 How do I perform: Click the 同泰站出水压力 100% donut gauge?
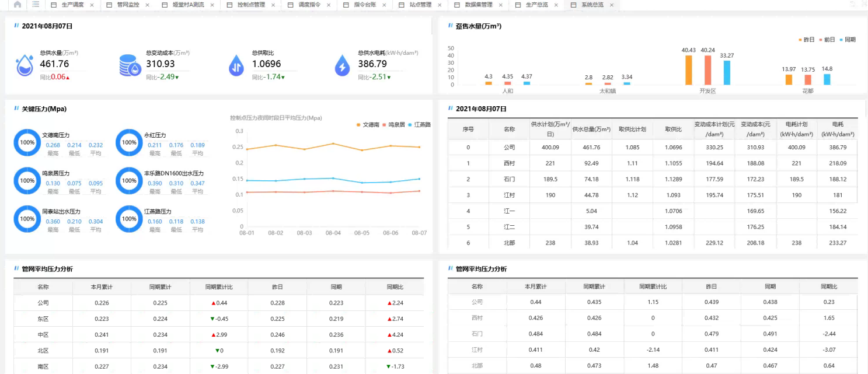pos(27,219)
